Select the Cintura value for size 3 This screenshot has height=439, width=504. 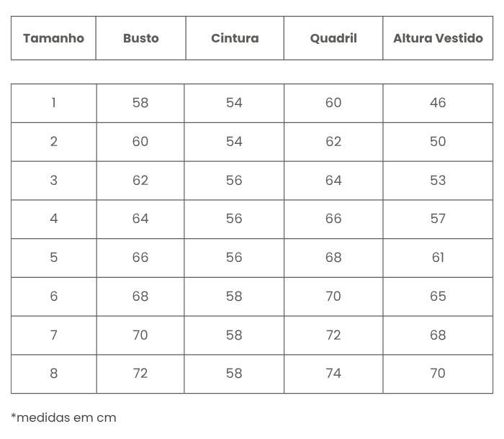tap(235, 181)
